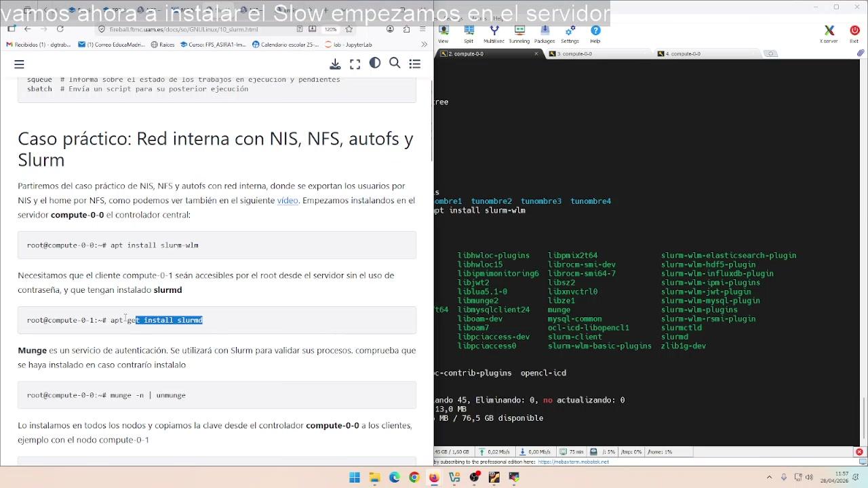Show hidden system tray icons
The height and width of the screenshot is (488, 868).
[x=769, y=477]
